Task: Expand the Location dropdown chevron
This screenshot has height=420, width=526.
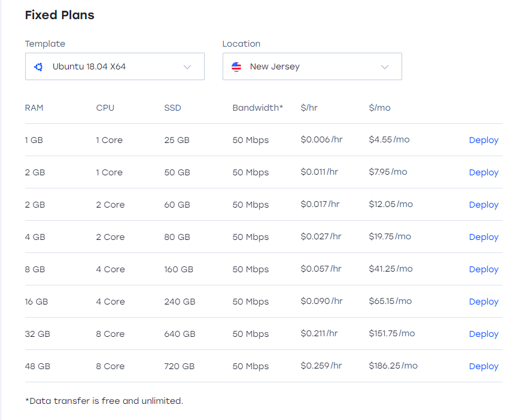Action: click(x=385, y=66)
